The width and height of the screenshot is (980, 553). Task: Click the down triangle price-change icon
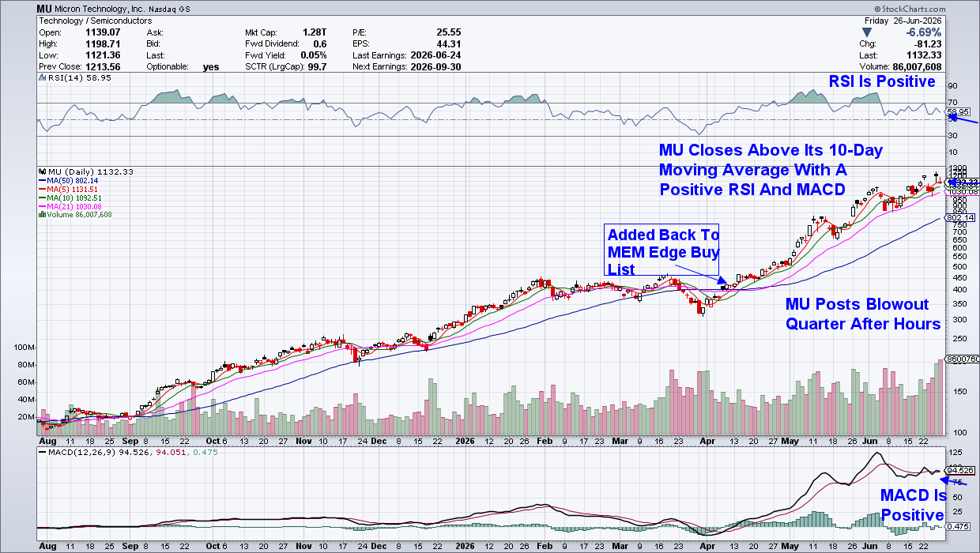tap(867, 32)
